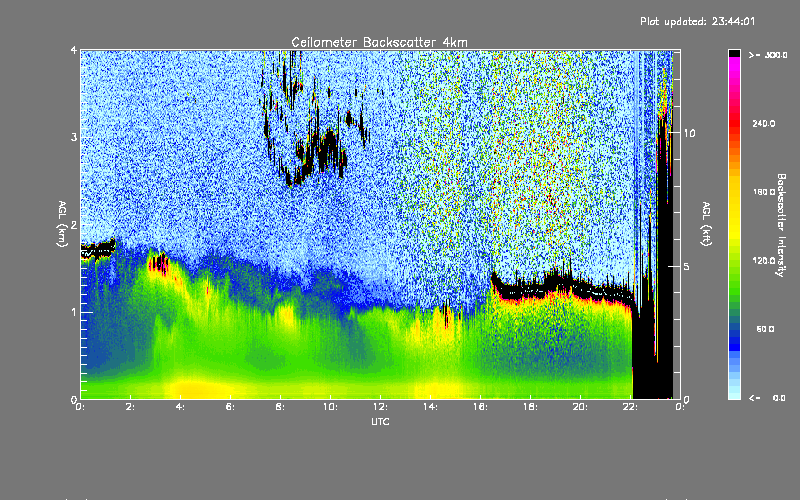The image size is (800, 500).
Task: Click the "20:" UTC time tick
Action: tap(580, 407)
